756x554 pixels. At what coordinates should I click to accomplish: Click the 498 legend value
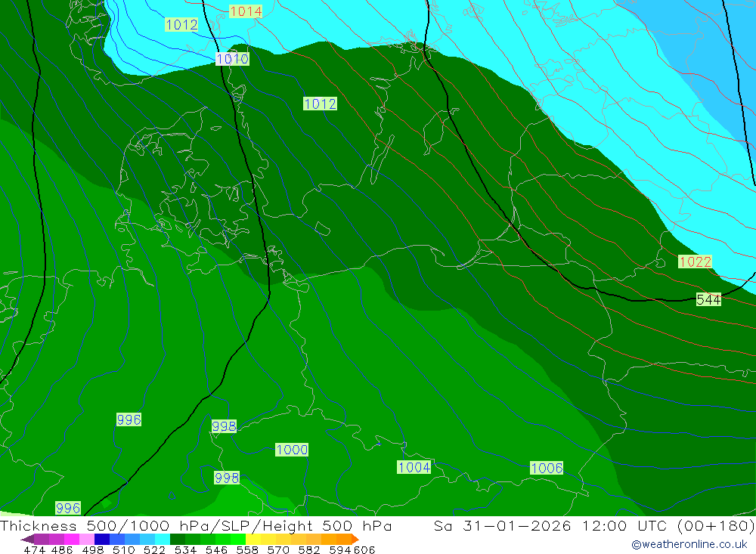[x=92, y=549]
